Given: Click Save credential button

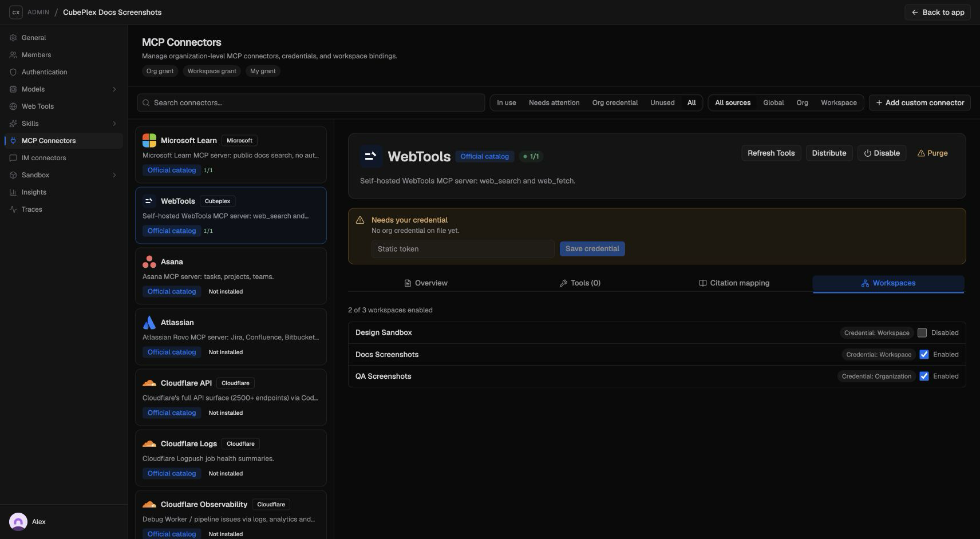Looking at the screenshot, I should coord(592,249).
